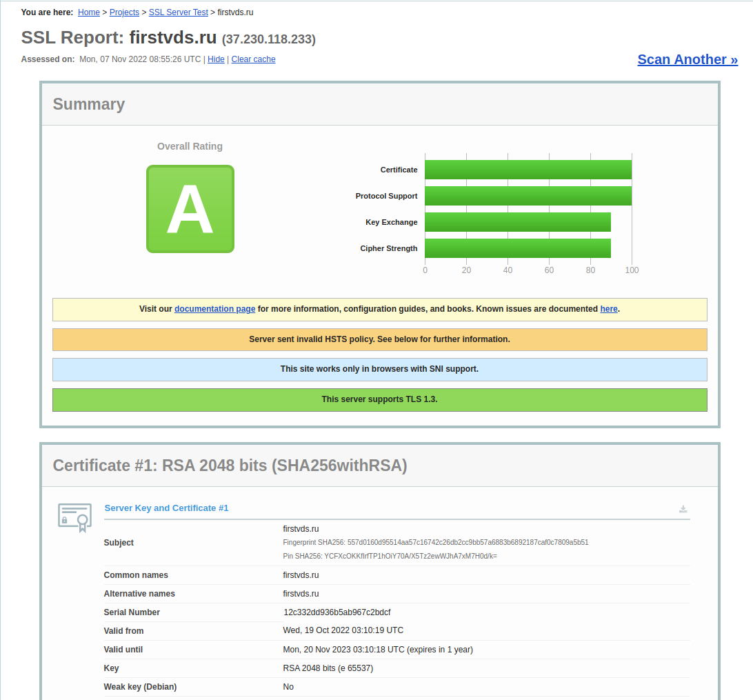Click the Protocol Support score bar
Viewport: 753px width, 700px height.
[528, 196]
